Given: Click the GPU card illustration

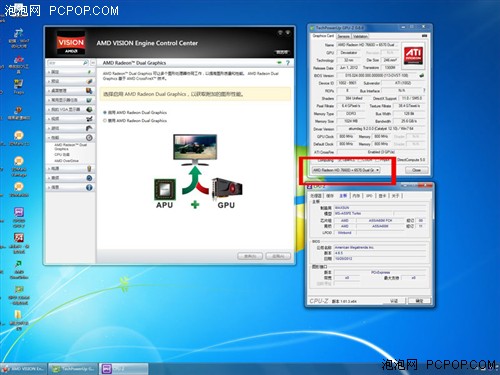Looking at the screenshot, I should (227, 189).
